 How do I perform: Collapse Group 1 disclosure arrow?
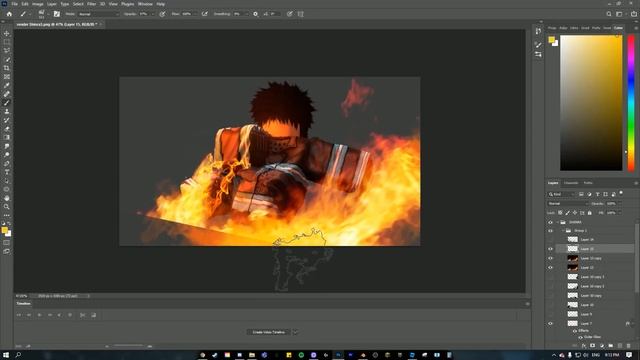(563, 231)
